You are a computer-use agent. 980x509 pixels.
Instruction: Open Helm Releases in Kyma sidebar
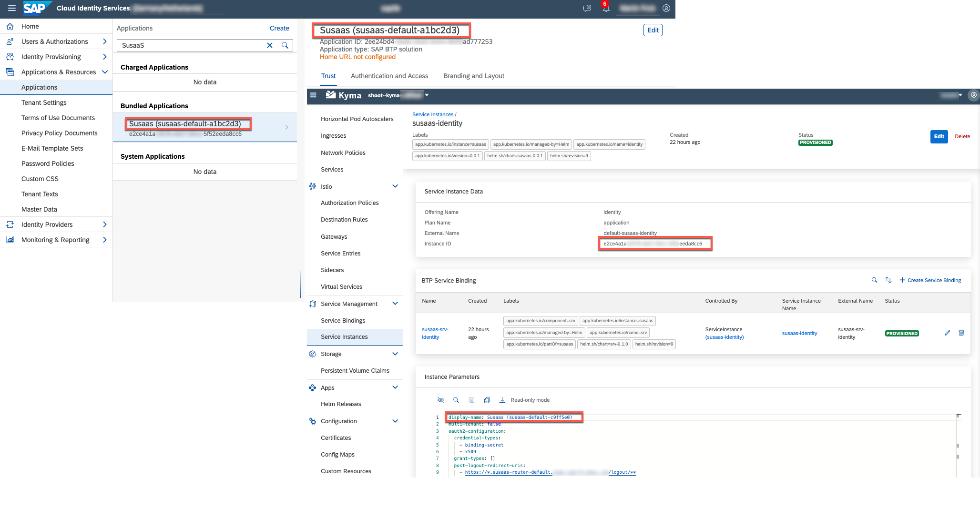click(x=341, y=404)
